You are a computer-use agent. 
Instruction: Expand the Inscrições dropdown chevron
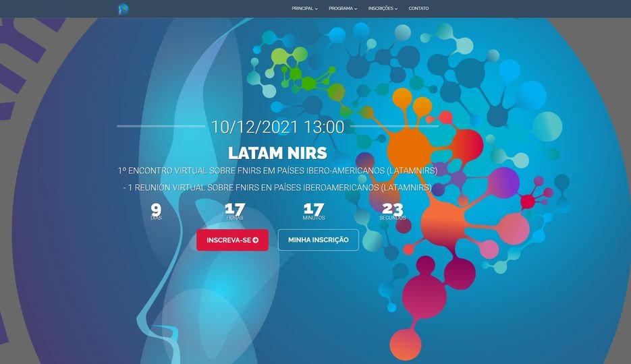click(x=396, y=9)
